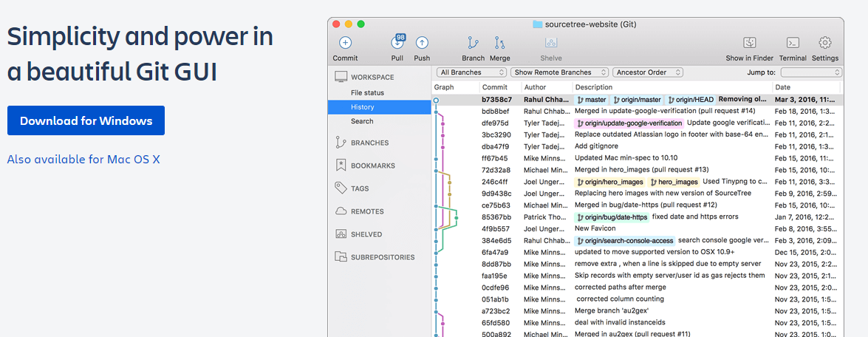Click the Download for Windows button
This screenshot has height=337, width=868.
coord(86,120)
